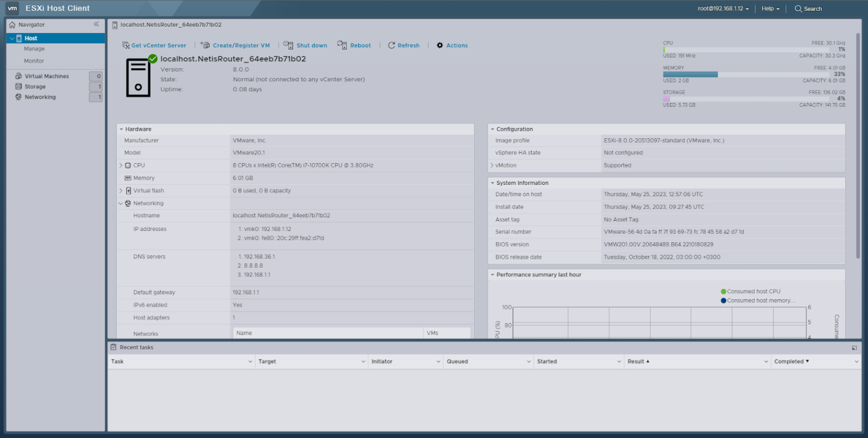Maximize the Recent tasks panel icon
This screenshot has height=438, width=868.
[x=854, y=348]
